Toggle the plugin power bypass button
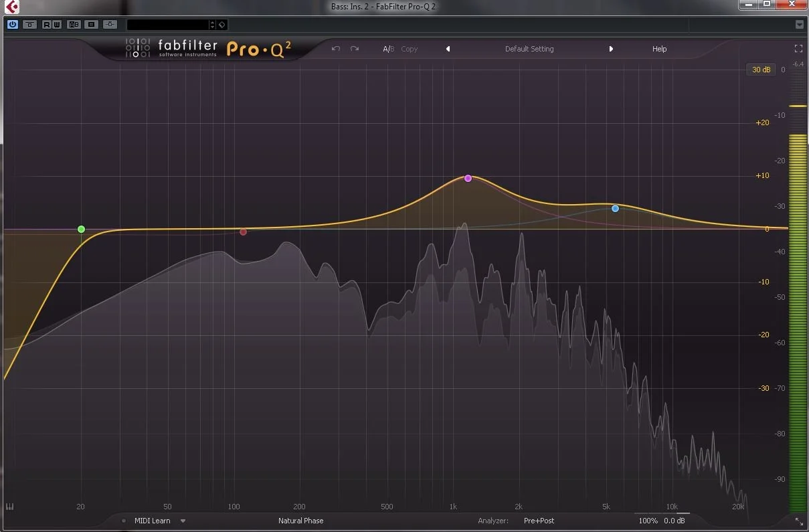The width and height of the screenshot is (809, 532). coord(13,24)
